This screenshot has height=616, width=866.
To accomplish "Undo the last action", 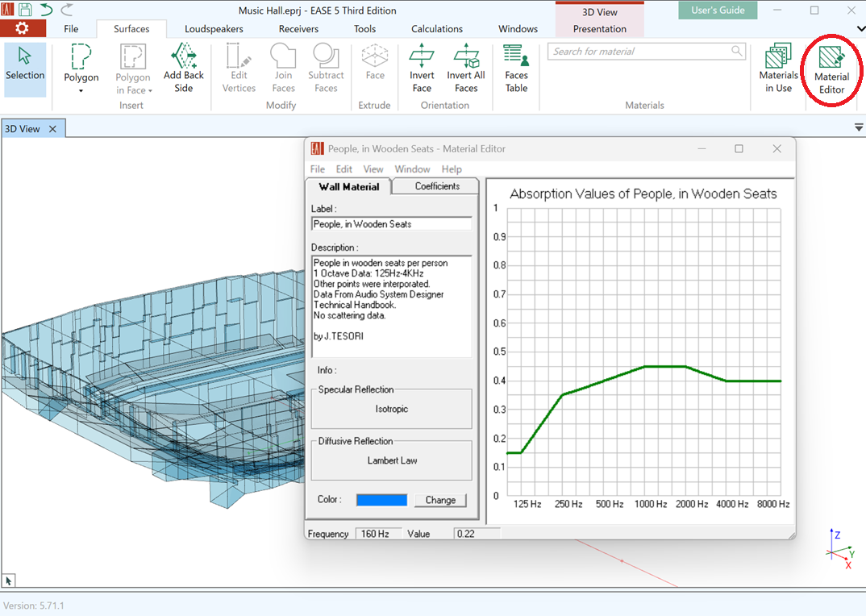I will (47, 10).
